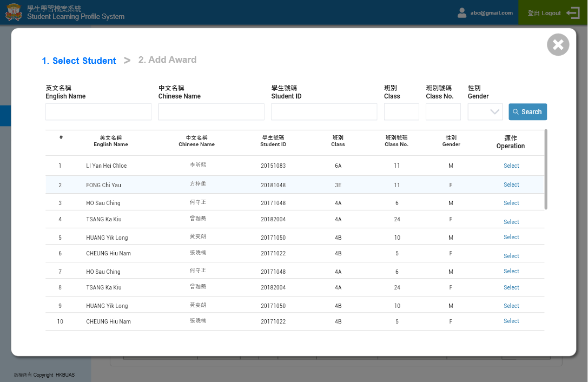Viewport: 588px width, 382px height.
Task: Click the school crest logo
Action: click(x=14, y=12)
